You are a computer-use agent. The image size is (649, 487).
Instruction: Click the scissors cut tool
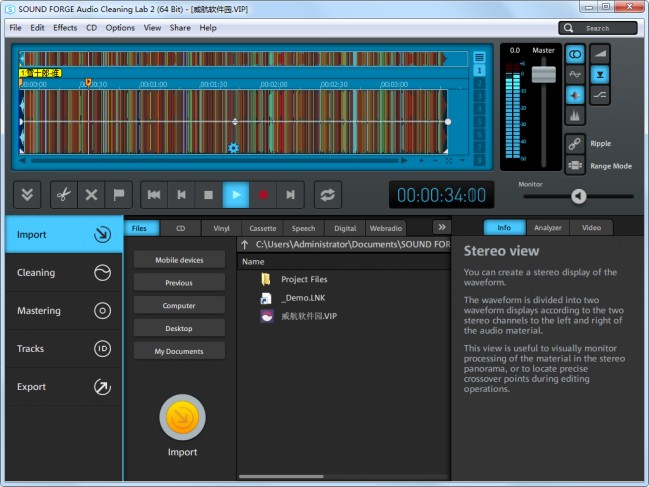[x=64, y=194]
